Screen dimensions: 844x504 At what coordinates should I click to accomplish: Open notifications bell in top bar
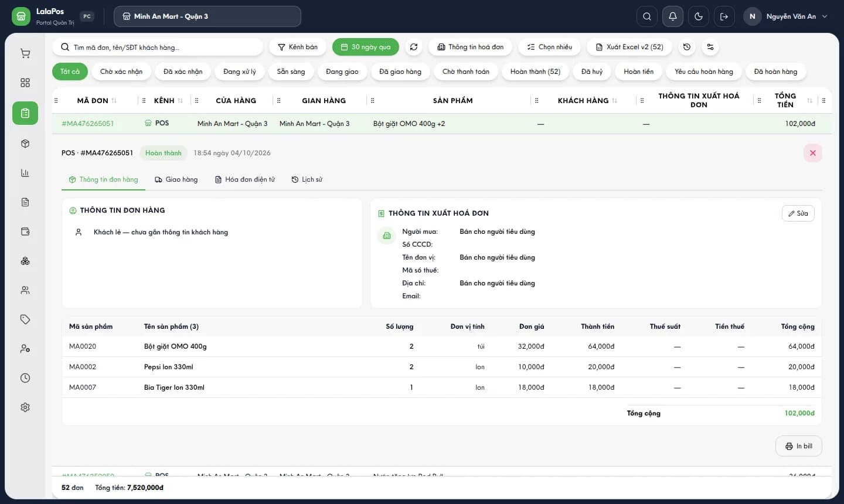[x=673, y=16]
